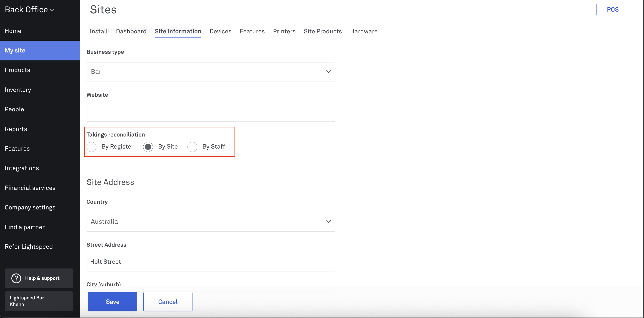Viewport: 644px width, 318px height.
Task: Select the By Site radio option
Action: 148,147
